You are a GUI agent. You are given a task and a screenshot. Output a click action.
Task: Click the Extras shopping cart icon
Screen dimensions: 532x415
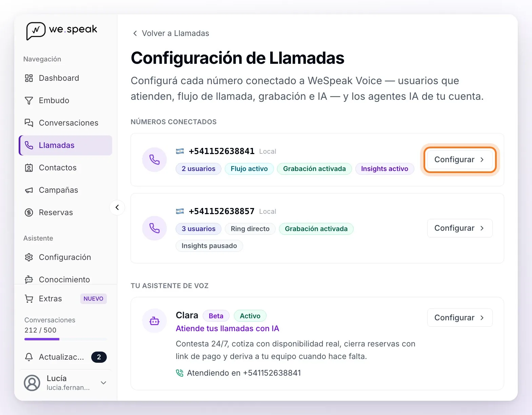coord(29,299)
